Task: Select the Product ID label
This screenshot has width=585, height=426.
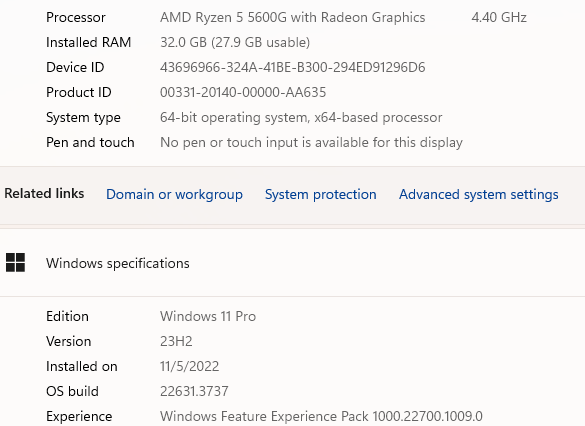Action: pos(79,93)
